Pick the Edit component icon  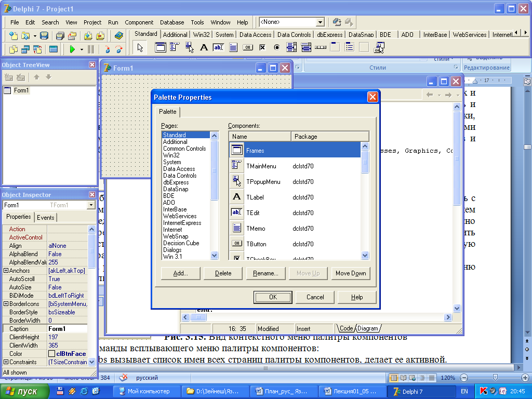tap(218, 48)
